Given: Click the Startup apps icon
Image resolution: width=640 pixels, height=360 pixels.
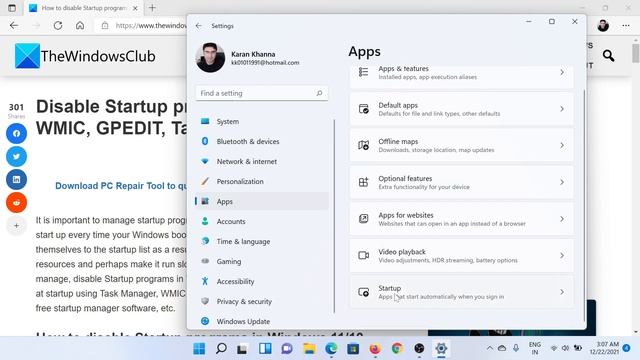Looking at the screenshot, I should tap(363, 292).
